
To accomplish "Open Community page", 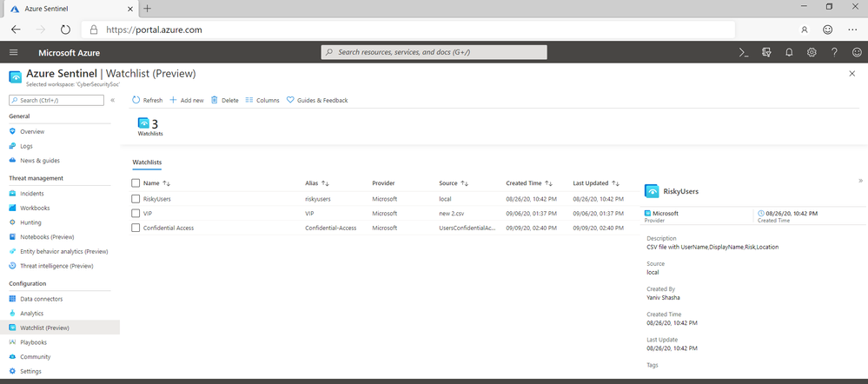I will 35,357.
